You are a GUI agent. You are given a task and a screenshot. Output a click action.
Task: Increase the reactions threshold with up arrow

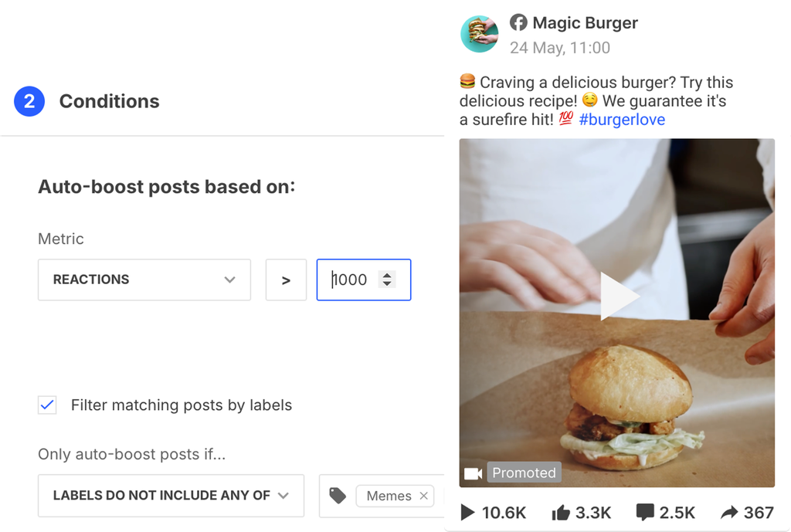coord(387,276)
